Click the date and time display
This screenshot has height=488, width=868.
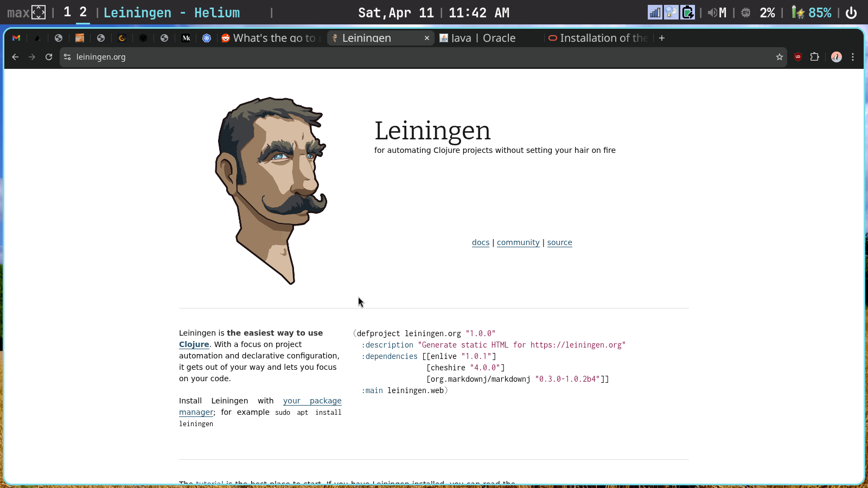[433, 12]
